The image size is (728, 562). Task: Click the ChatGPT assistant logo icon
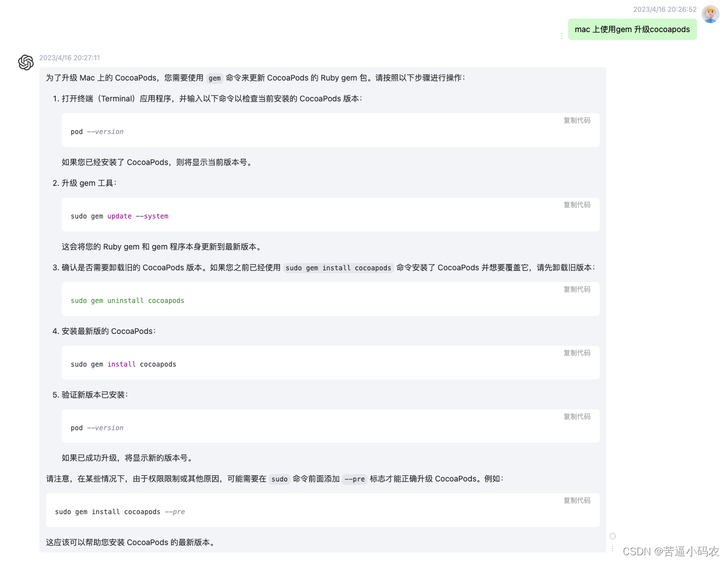26,63
